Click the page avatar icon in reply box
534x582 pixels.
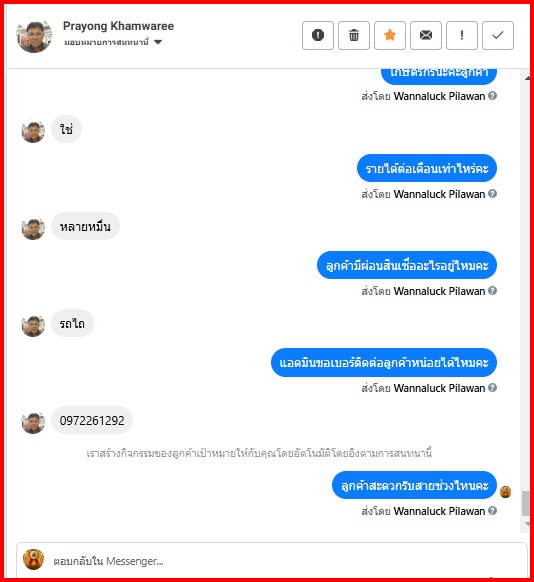pyautogui.click(x=33, y=559)
